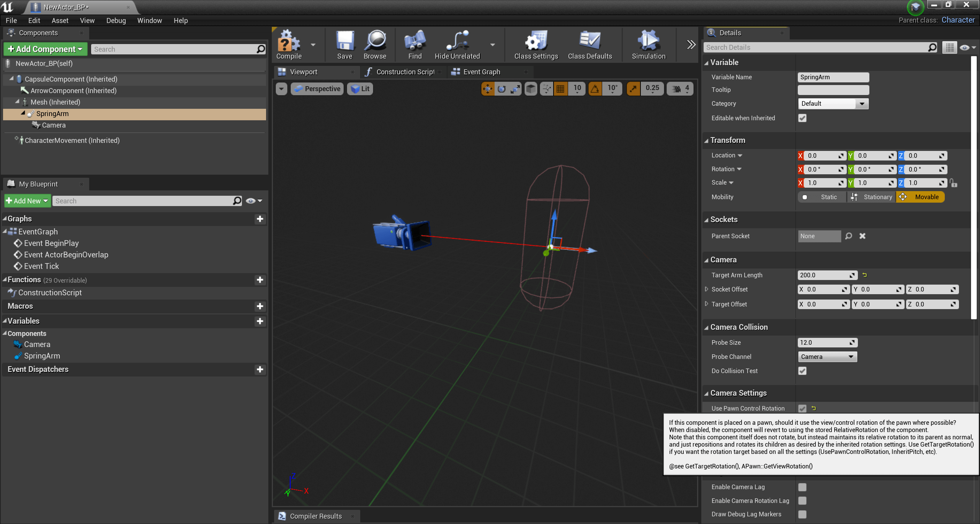Open the Compiler Results tab
Viewport: 980px width, 524px height.
pos(316,516)
